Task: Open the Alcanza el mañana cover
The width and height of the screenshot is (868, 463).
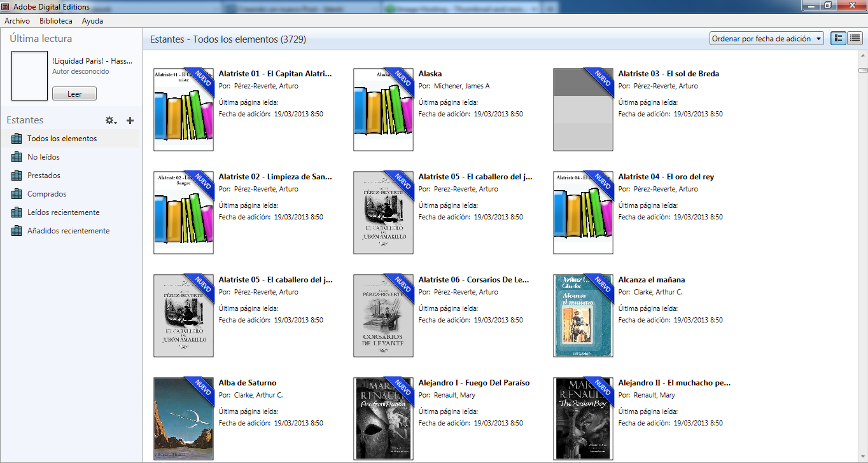Action: pos(584,315)
